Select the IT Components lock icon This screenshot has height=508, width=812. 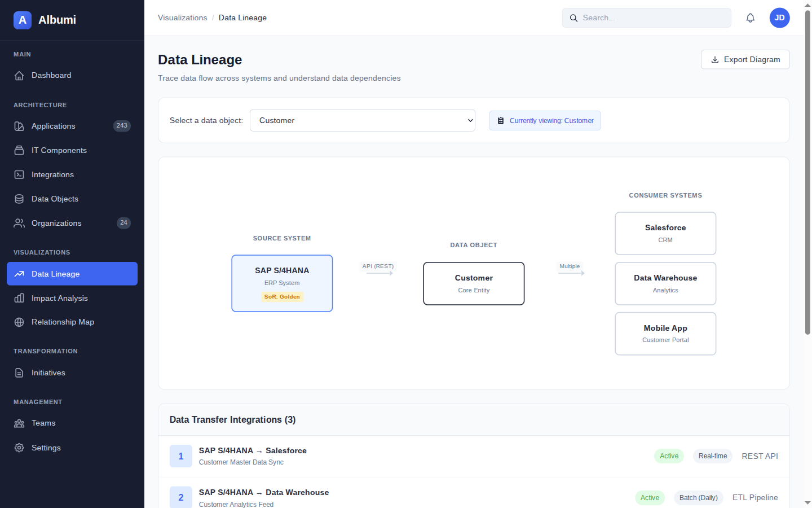(x=19, y=150)
